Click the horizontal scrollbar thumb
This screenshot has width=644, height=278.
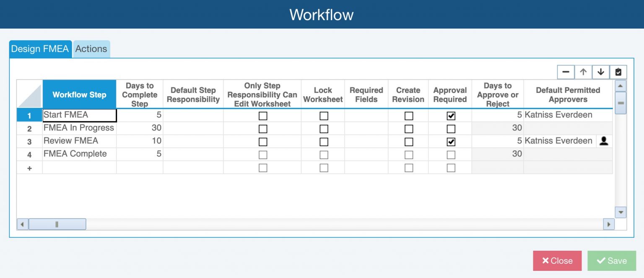pyautogui.click(x=57, y=224)
